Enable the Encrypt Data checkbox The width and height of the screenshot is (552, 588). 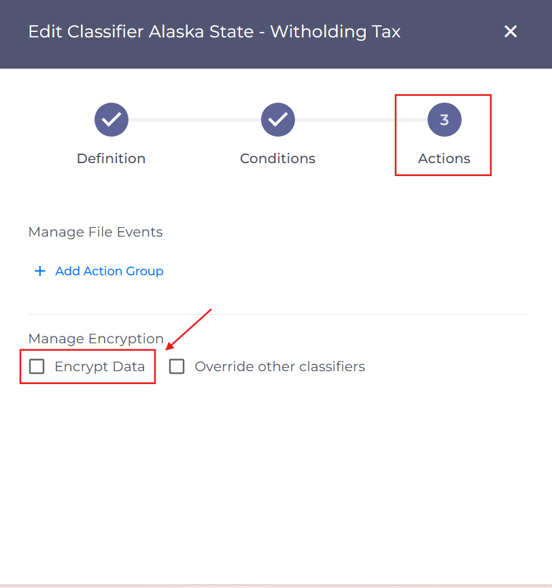click(37, 366)
